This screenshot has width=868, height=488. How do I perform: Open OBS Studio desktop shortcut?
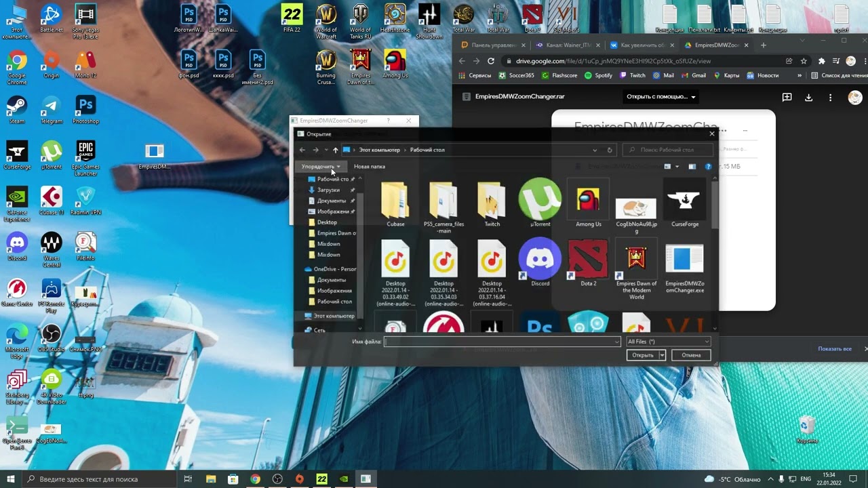click(51, 338)
